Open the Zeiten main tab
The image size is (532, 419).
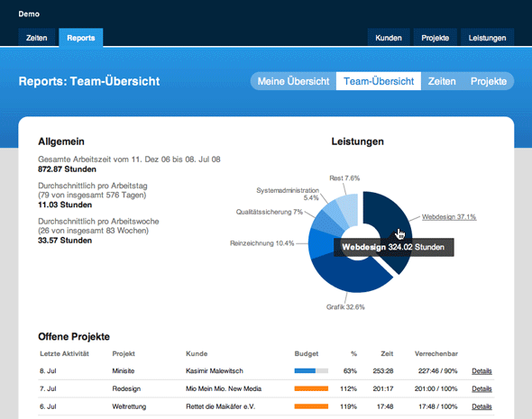pos(37,37)
